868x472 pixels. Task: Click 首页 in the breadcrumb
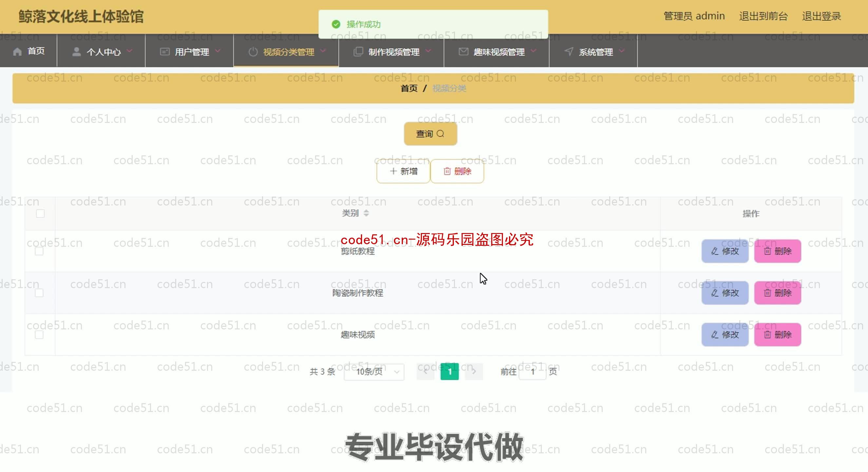pyautogui.click(x=409, y=88)
